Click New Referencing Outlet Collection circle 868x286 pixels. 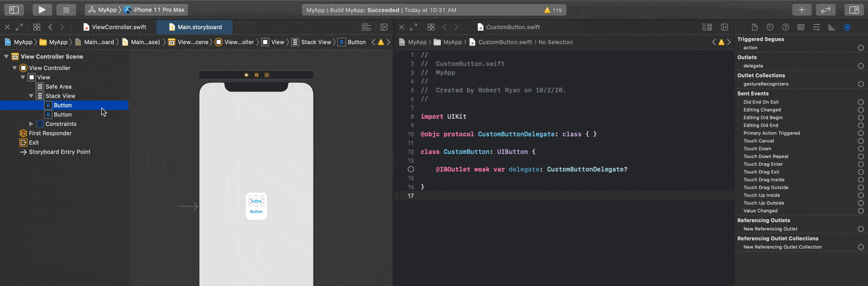[861, 247]
